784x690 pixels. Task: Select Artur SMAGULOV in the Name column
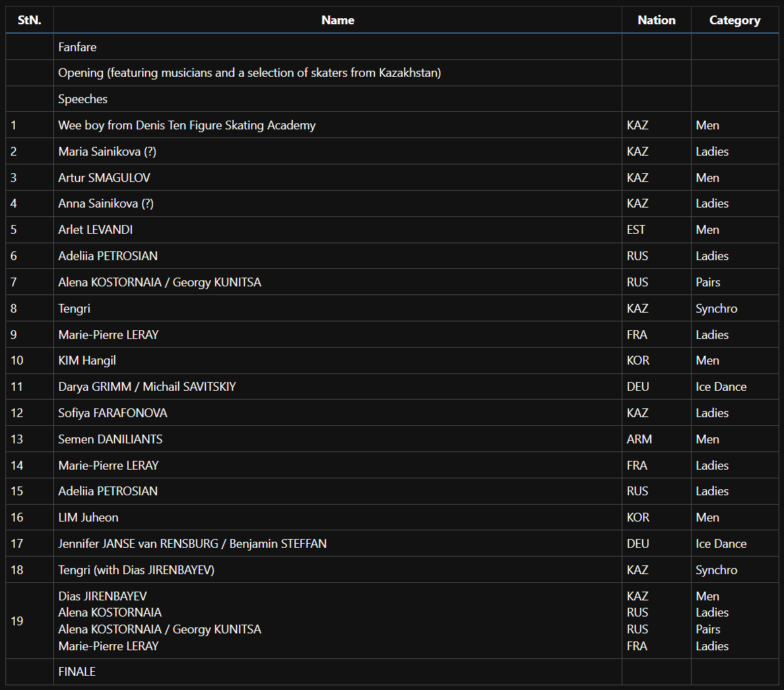click(104, 178)
